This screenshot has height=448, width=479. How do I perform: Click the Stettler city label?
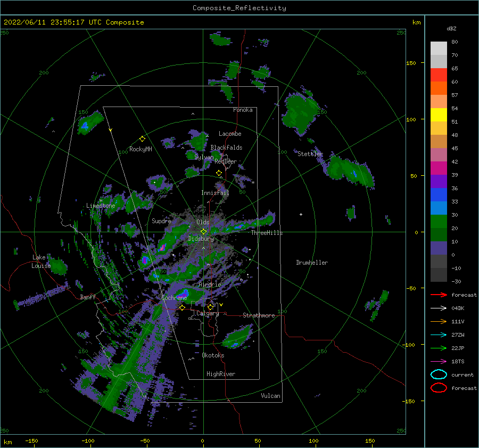pyautogui.click(x=310, y=154)
